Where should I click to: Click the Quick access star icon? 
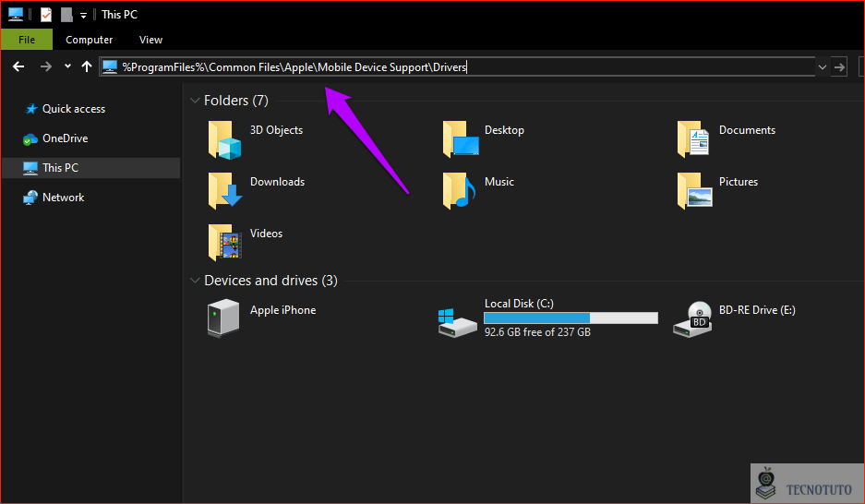point(30,109)
